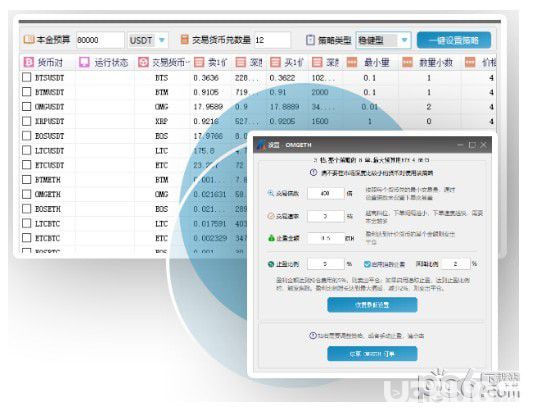
Task: Click the 一键设置策略 button
Action: [x=454, y=40]
